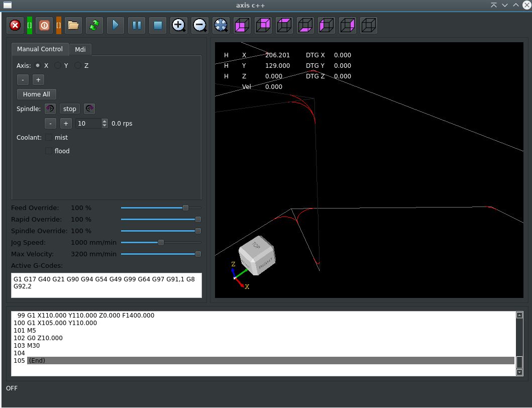Open a G-code file with the folder icon

click(73, 25)
